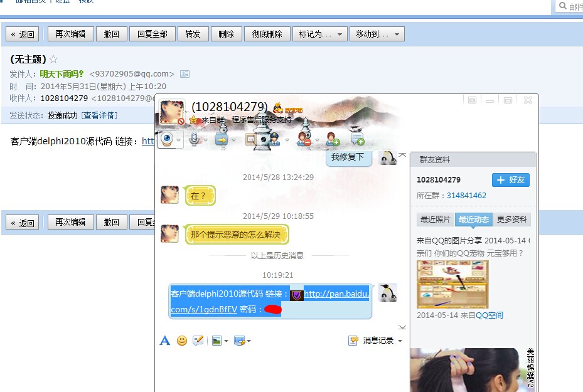Click the contact card icon beside sender address
The height and width of the screenshot is (392, 583).
[x=185, y=74]
